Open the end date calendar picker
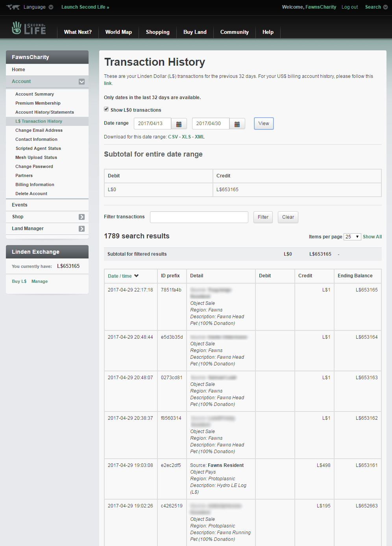 pyautogui.click(x=237, y=124)
